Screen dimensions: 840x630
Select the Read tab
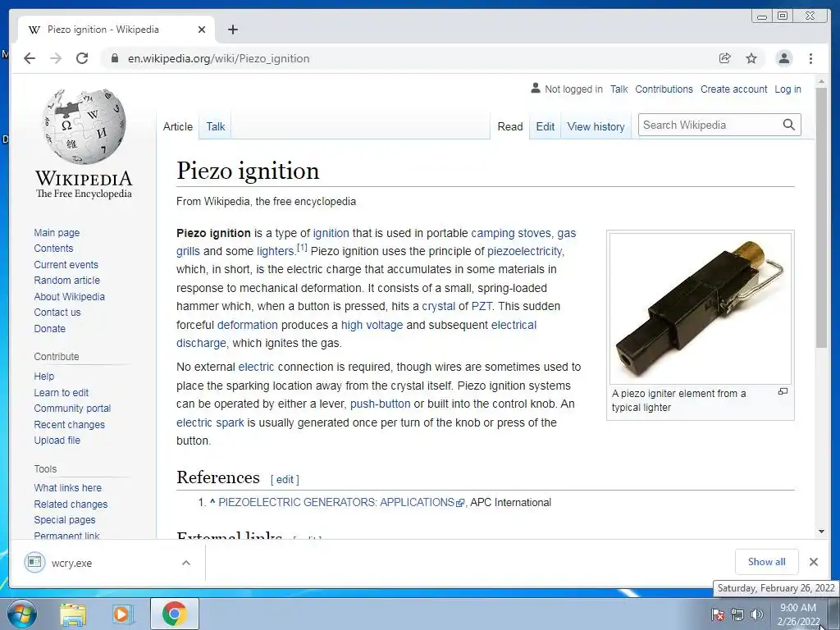pyautogui.click(x=510, y=127)
